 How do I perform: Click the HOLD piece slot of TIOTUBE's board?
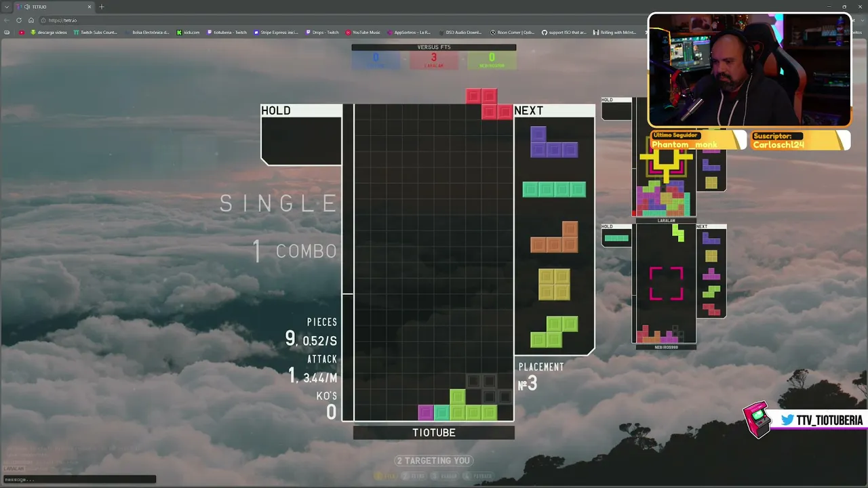coord(301,140)
